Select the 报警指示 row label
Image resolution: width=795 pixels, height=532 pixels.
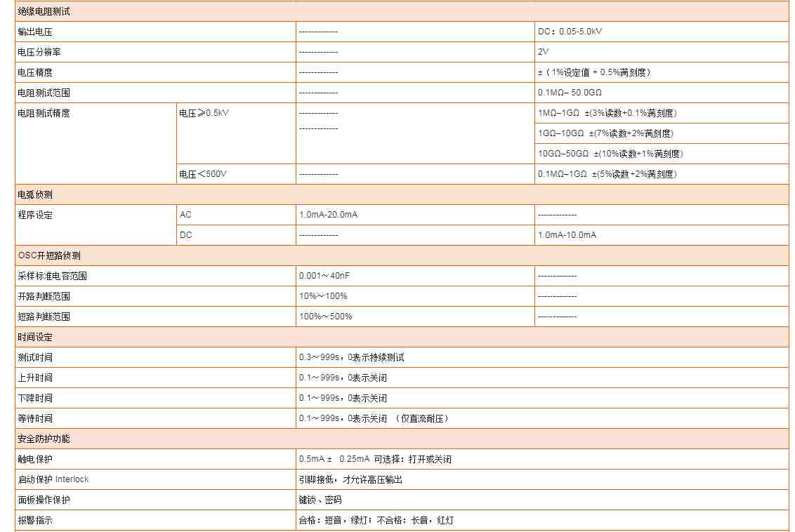point(35,520)
